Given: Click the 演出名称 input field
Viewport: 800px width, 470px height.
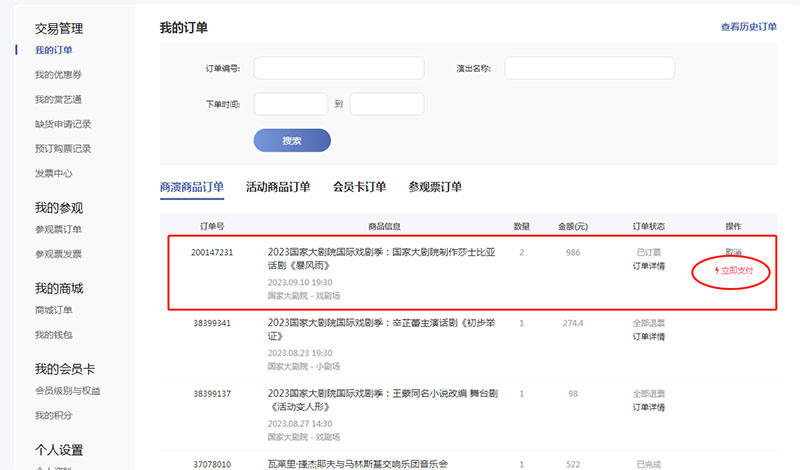Looking at the screenshot, I should (x=589, y=68).
